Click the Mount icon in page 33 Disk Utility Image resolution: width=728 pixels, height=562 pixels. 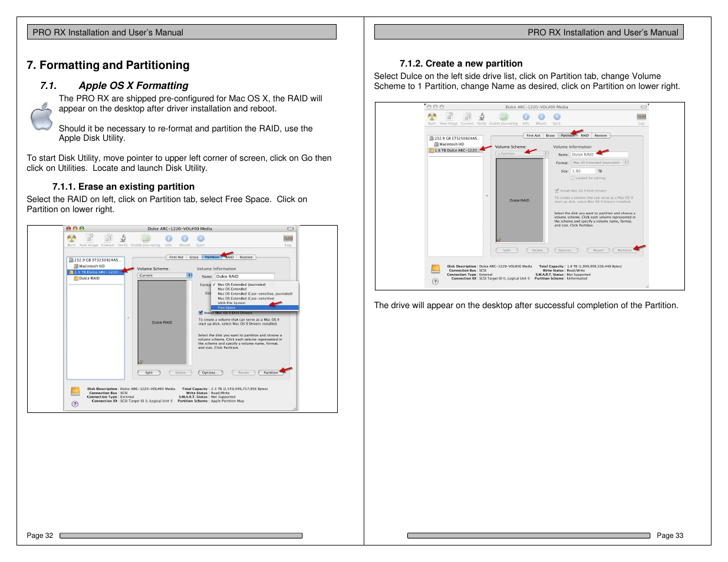click(541, 117)
